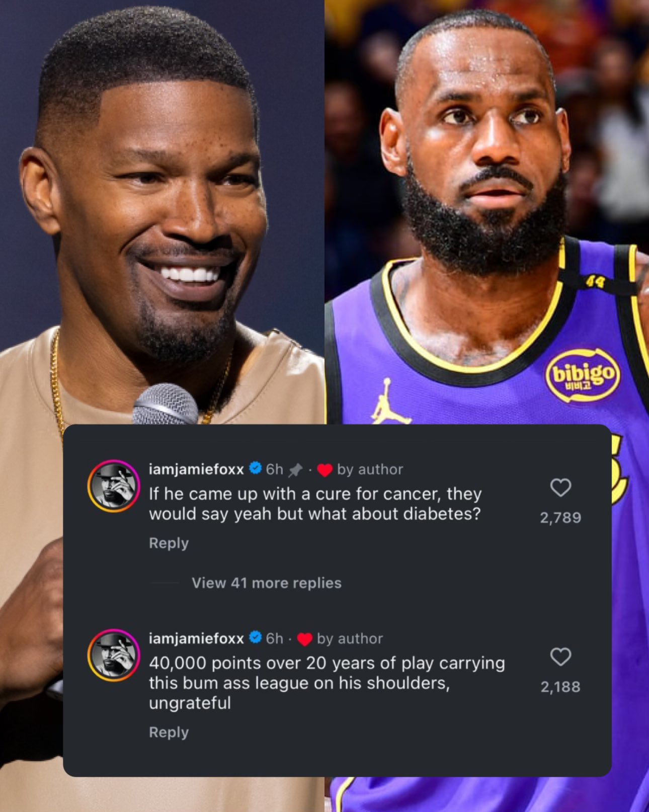Viewport: 649px width, 812px height.
Task: Click the verified badge on the second comment
Action: [x=256, y=637]
